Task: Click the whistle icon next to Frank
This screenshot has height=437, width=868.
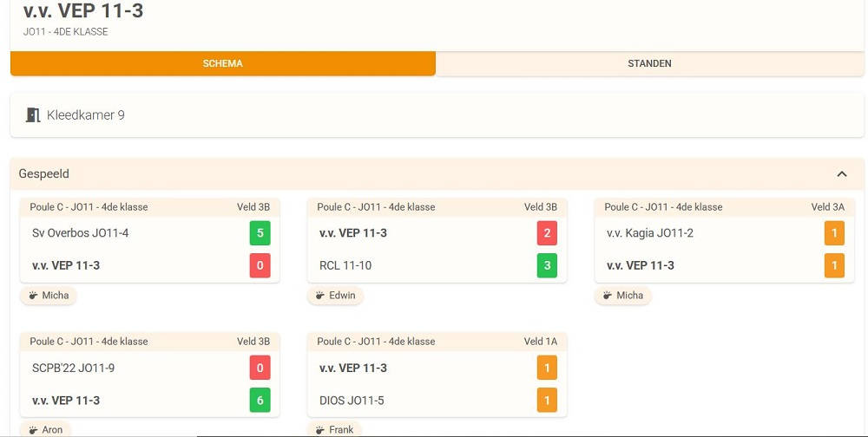Action: pos(320,429)
